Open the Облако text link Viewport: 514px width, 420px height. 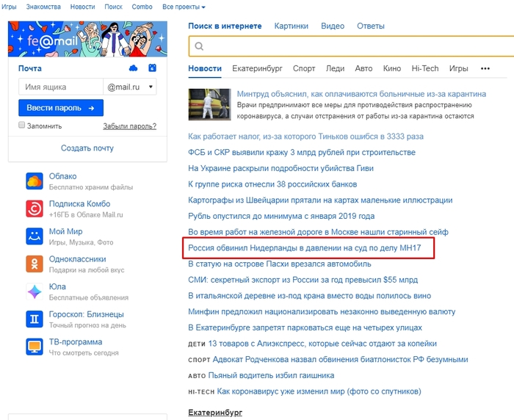point(62,176)
